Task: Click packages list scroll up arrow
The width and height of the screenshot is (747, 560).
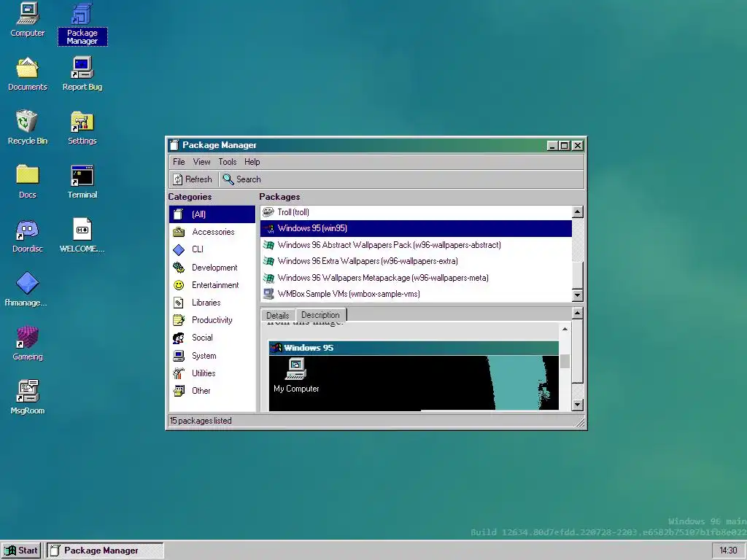Action: tap(578, 212)
